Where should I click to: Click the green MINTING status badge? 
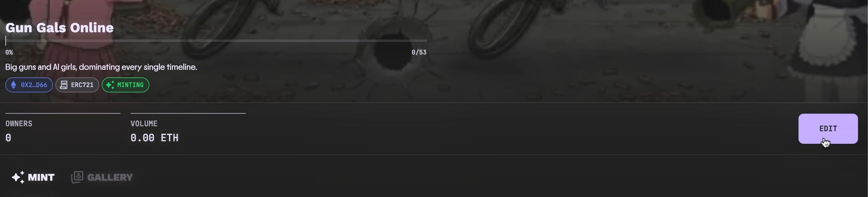pos(125,85)
